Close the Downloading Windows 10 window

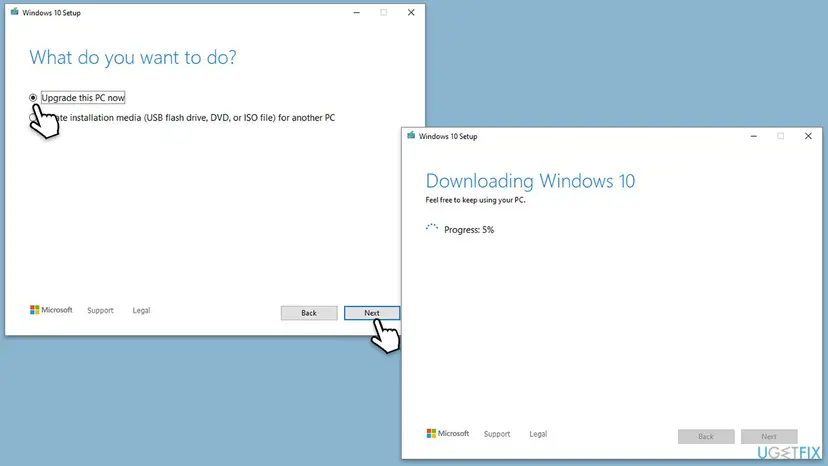click(808, 136)
